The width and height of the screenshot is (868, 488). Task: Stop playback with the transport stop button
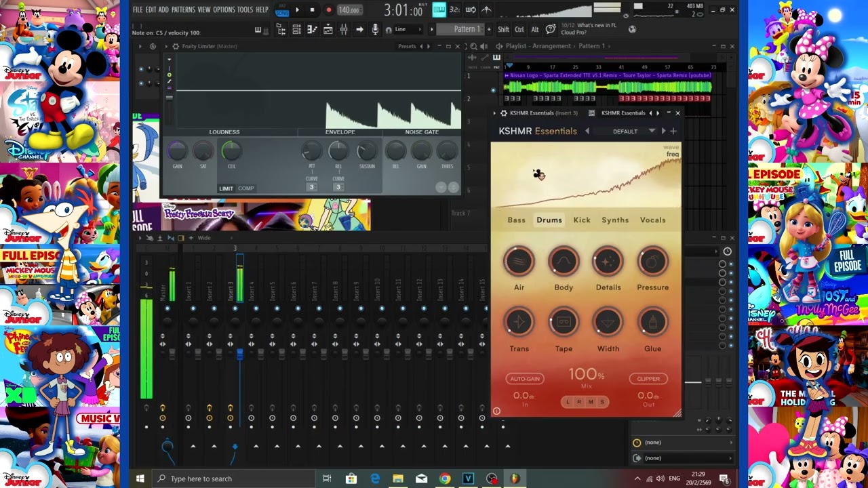point(312,9)
